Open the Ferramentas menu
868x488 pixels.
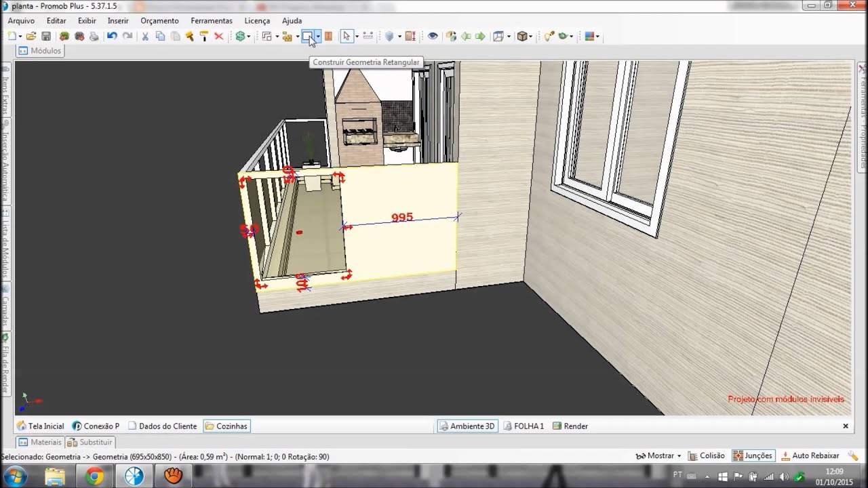212,21
